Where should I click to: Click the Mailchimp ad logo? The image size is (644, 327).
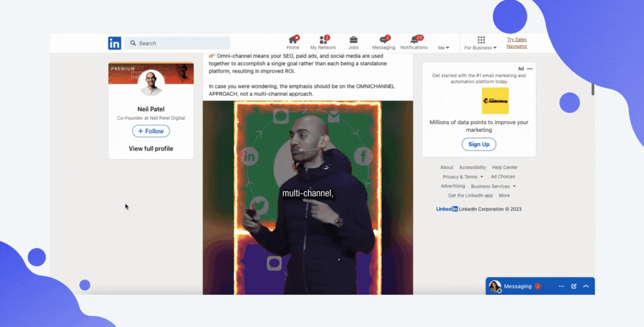pos(495,101)
